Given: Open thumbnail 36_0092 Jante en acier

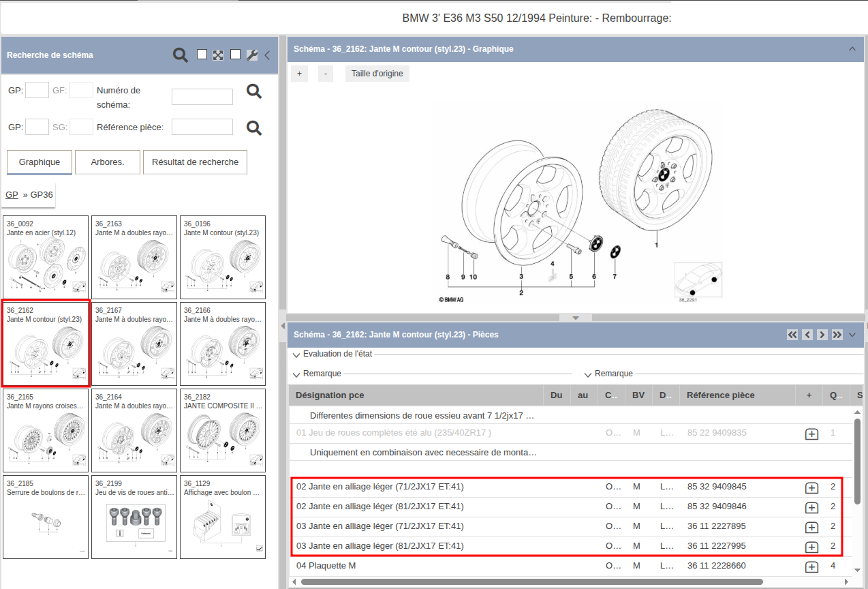Looking at the screenshot, I should tap(46, 258).
